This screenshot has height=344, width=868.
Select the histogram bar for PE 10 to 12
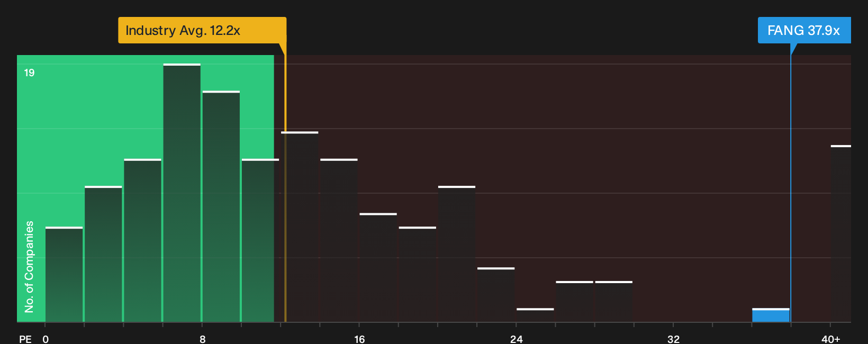point(260,240)
